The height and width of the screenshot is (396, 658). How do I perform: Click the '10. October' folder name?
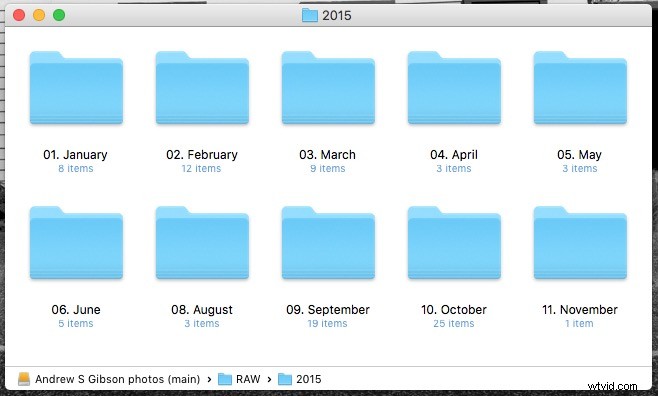[454, 310]
